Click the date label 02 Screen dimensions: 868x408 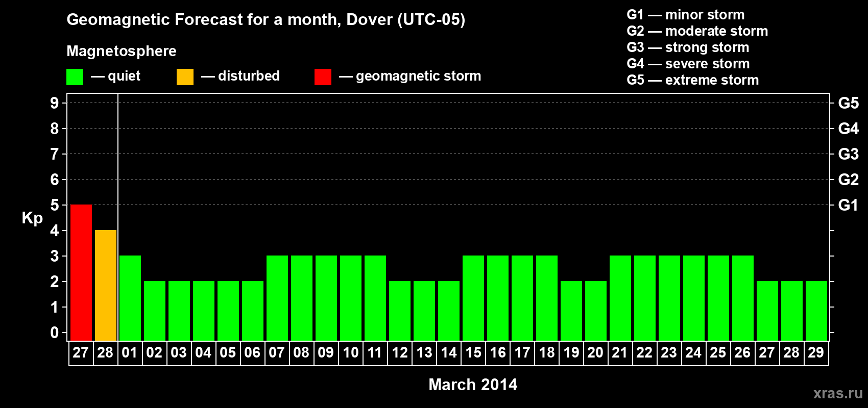(155, 353)
